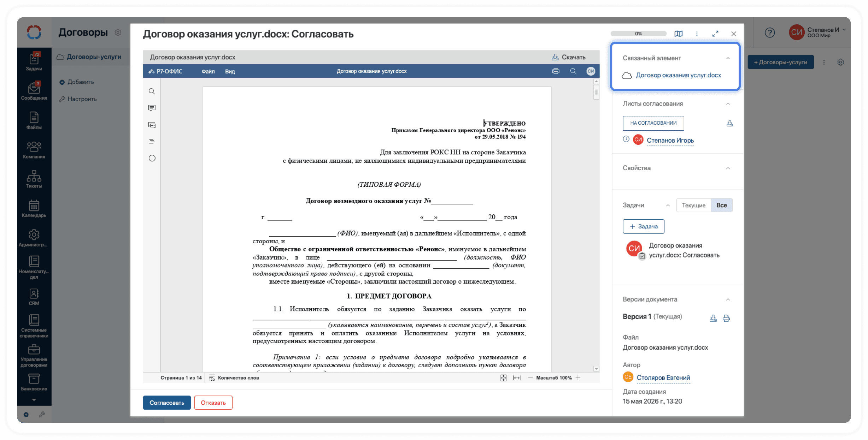The height and width of the screenshot is (440, 868).
Task: Download the approval sheet
Action: point(729,123)
